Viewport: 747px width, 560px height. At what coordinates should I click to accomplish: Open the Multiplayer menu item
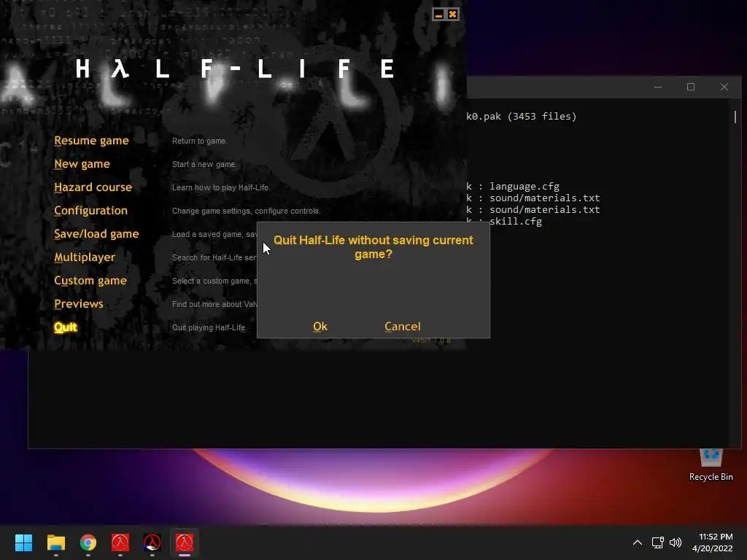click(85, 257)
